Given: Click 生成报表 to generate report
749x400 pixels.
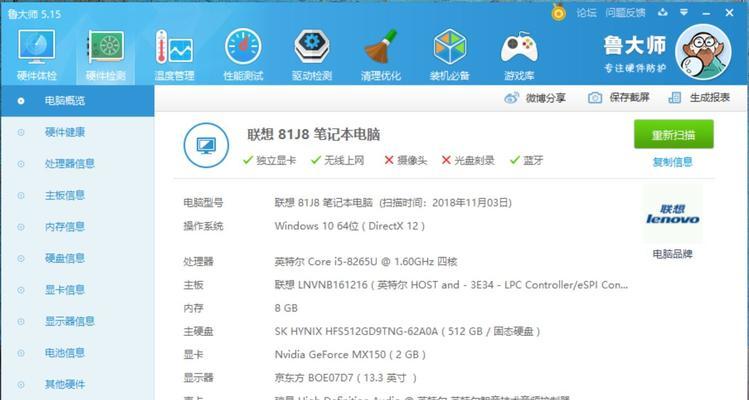Looking at the screenshot, I should [x=699, y=98].
